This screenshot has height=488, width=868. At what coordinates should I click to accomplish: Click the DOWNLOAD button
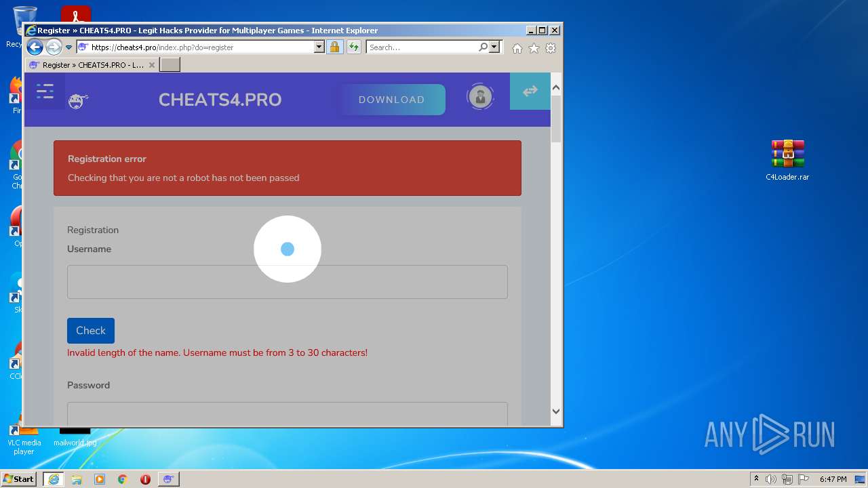pos(392,100)
